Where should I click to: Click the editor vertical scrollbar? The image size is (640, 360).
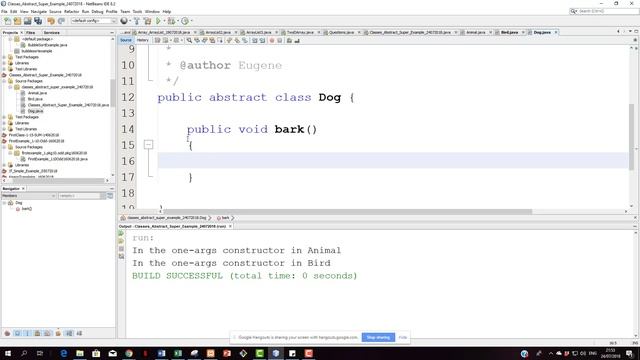point(631,137)
